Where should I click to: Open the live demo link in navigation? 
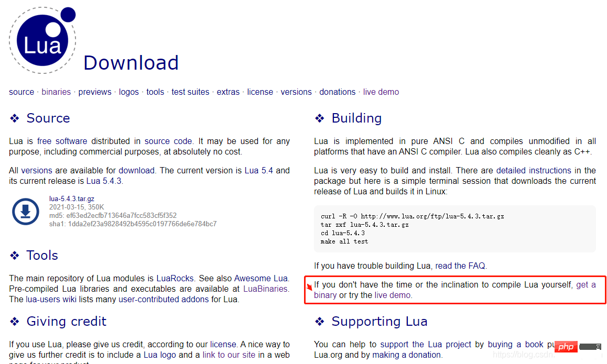pyautogui.click(x=381, y=92)
